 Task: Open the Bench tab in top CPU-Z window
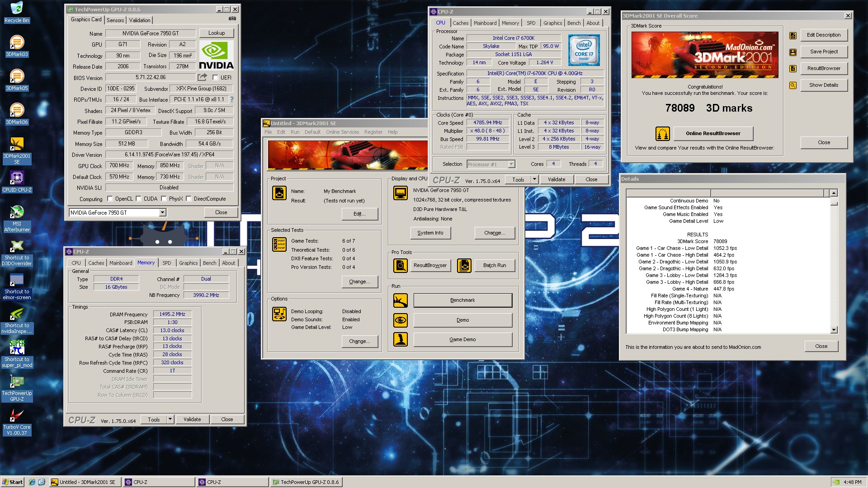(574, 23)
